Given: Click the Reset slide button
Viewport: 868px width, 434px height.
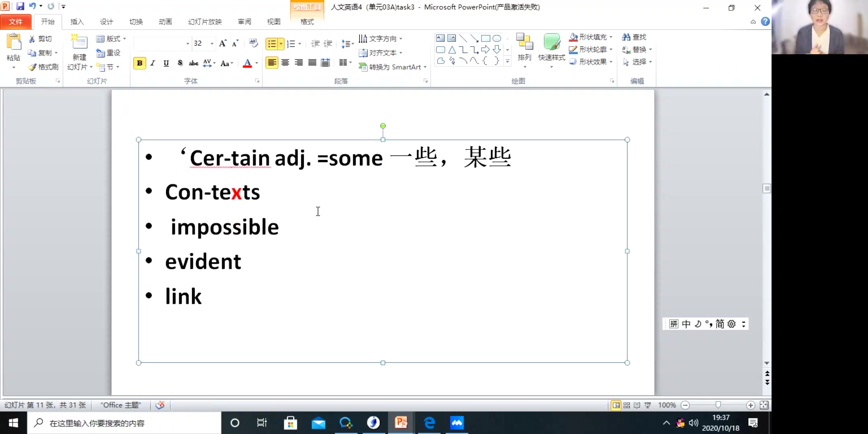Looking at the screenshot, I should click(108, 53).
